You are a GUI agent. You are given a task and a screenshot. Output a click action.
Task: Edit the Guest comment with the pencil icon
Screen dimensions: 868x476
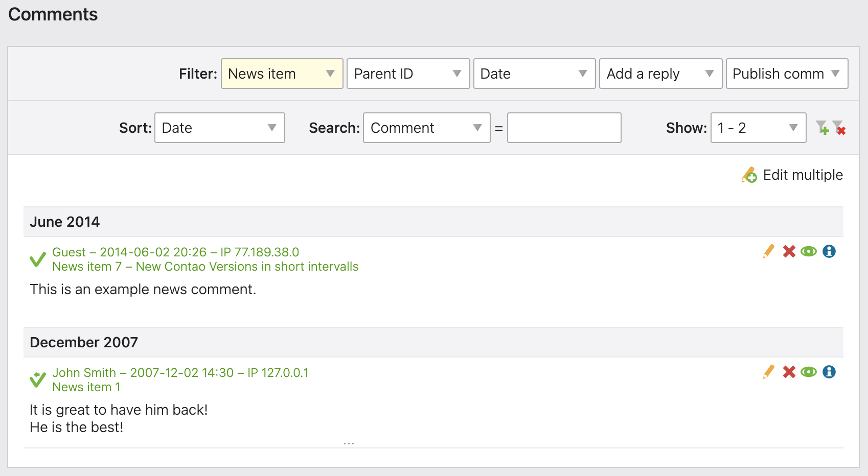pyautogui.click(x=768, y=251)
